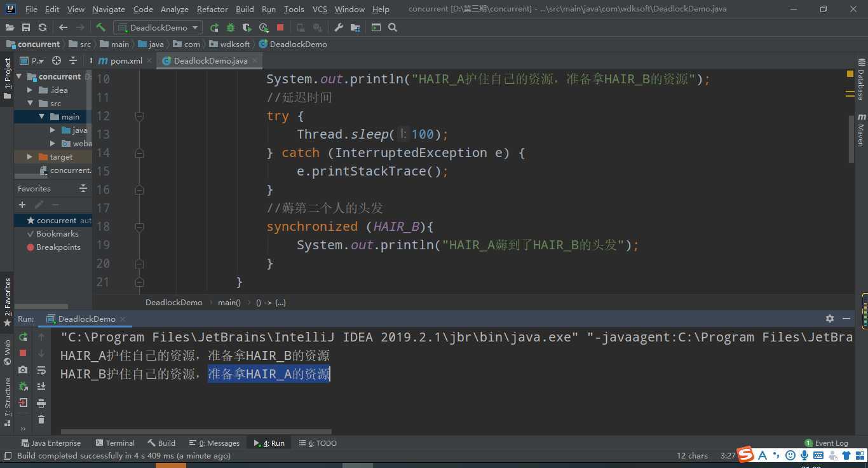The height and width of the screenshot is (468, 868).
Task: Toggle soft-wrap in Run console
Action: click(x=41, y=369)
